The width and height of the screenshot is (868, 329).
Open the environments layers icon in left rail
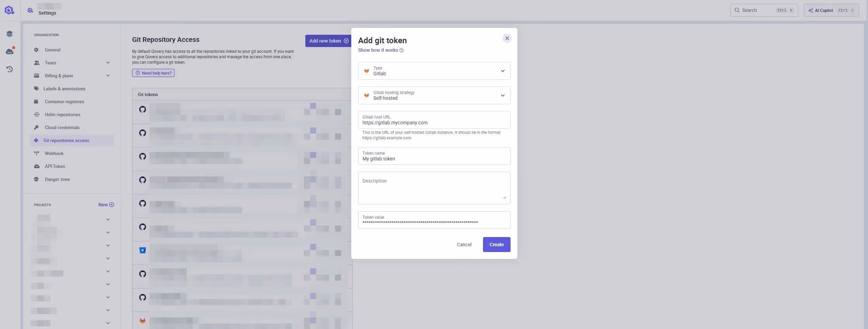point(10,33)
